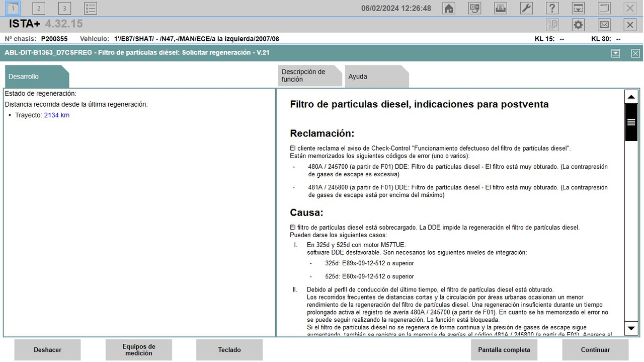The height and width of the screenshot is (362, 644).
Task: Open the question mark help icon
Action: click(552, 8)
